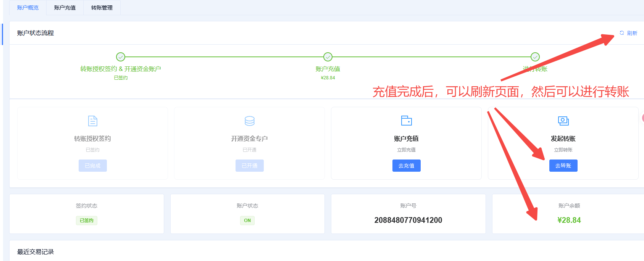Viewport: 644px width, 261px height.
Task: Click the 刷新 refresh link
Action: [632, 33]
